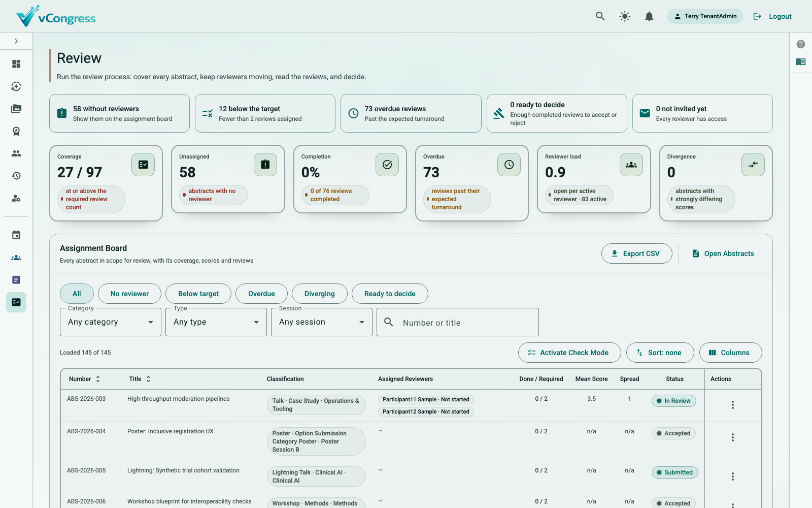Viewport: 812px width, 508px height.
Task: Open the image gallery sidebar icon
Action: pyautogui.click(x=16, y=109)
